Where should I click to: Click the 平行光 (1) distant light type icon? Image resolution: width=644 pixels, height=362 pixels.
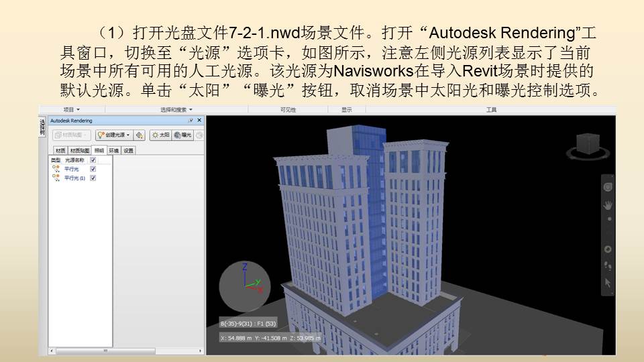(x=56, y=178)
